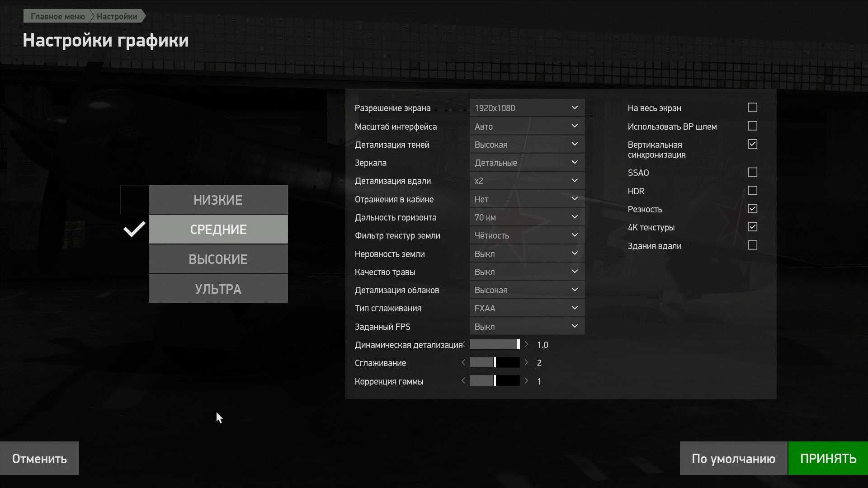The width and height of the screenshot is (868, 488).
Task: Click the checkmark beside the СРЕДНИЕ preset
Action: click(134, 229)
